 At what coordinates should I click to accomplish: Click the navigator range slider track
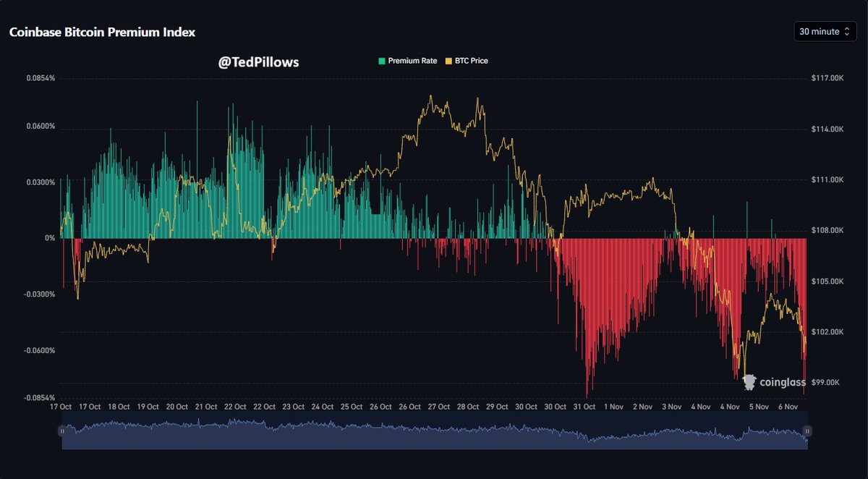(x=434, y=432)
